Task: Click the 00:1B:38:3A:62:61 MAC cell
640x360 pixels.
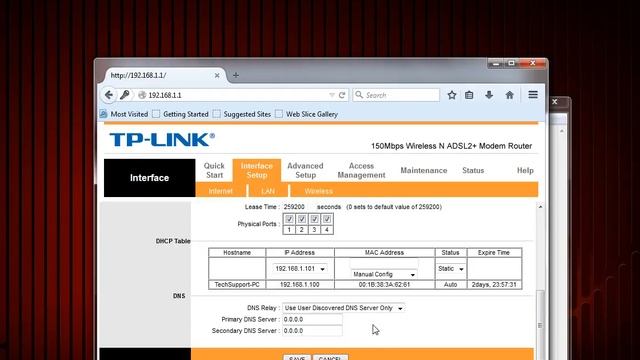Action: [384, 284]
